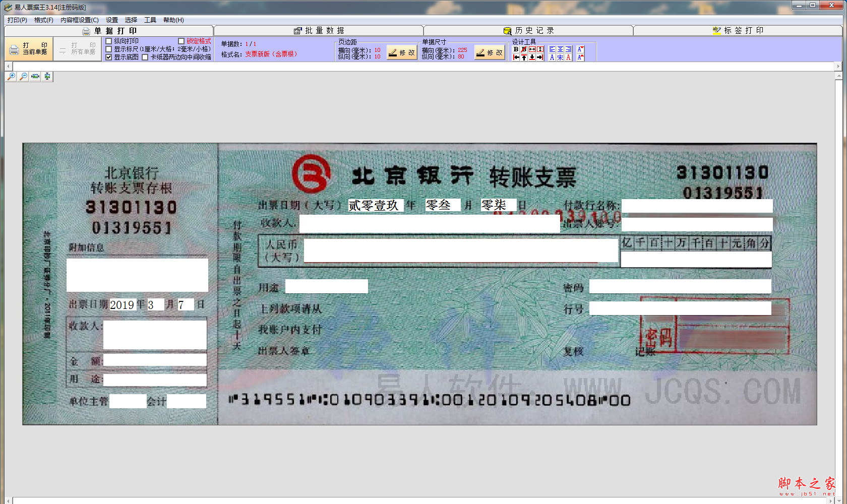Viewport: 847px width, 504px height.
Task: Click the horizontal ruler scroll left arrow
Action: (x=8, y=67)
